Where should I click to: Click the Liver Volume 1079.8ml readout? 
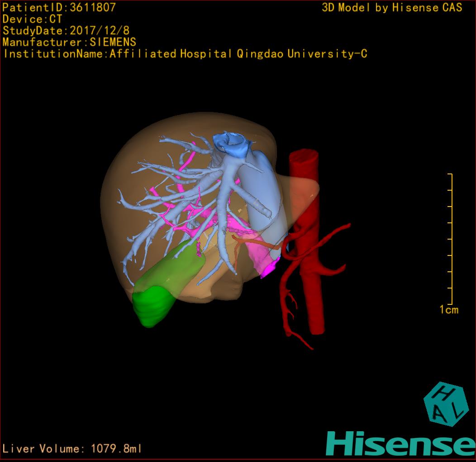click(72, 449)
